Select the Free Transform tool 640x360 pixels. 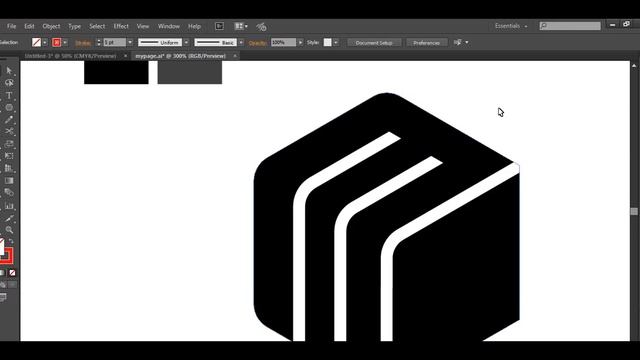tap(9, 156)
